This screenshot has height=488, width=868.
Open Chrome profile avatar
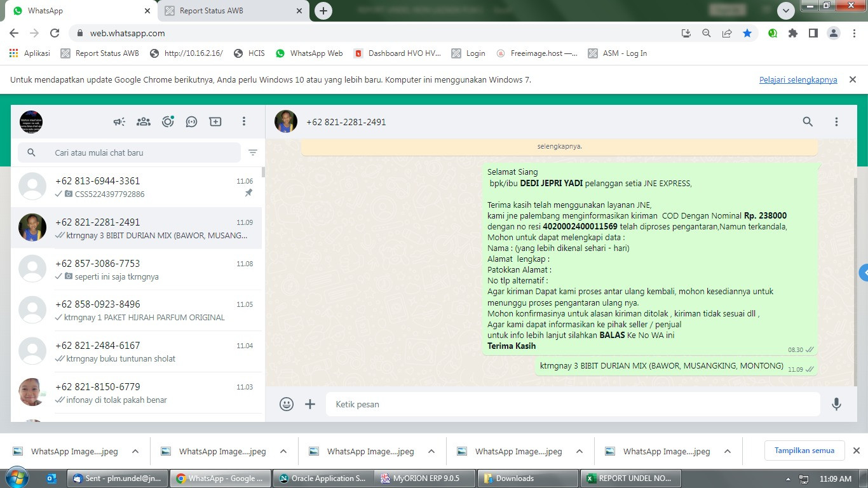pos(834,33)
